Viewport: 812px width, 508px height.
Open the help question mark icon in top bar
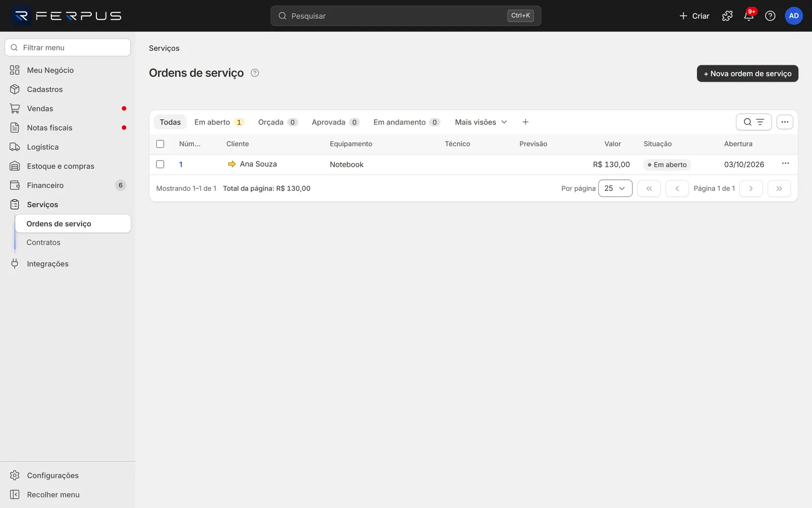(770, 16)
